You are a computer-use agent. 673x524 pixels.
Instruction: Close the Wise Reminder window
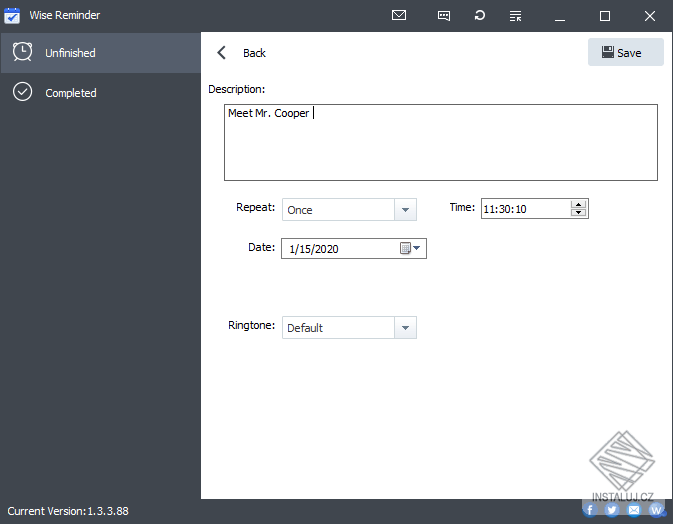pos(650,16)
